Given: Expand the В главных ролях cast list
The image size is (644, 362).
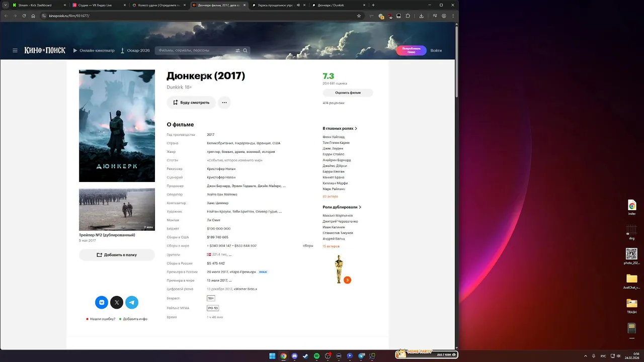Looking at the screenshot, I should point(340,129).
